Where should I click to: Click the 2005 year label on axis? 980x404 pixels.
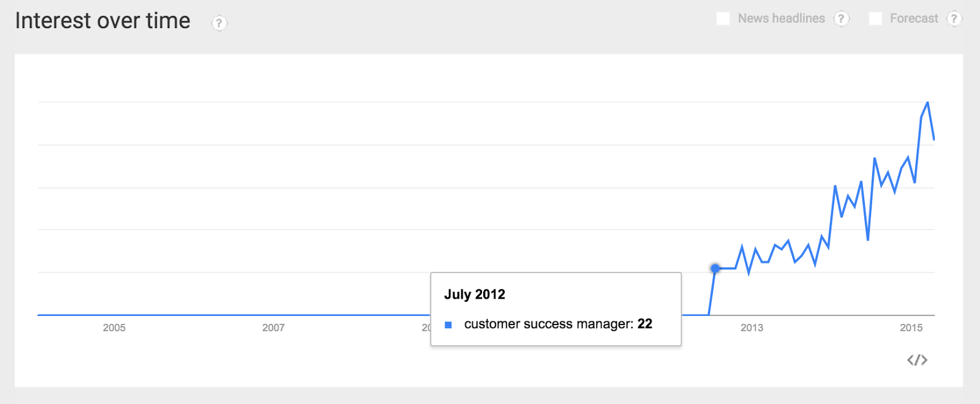tap(114, 327)
